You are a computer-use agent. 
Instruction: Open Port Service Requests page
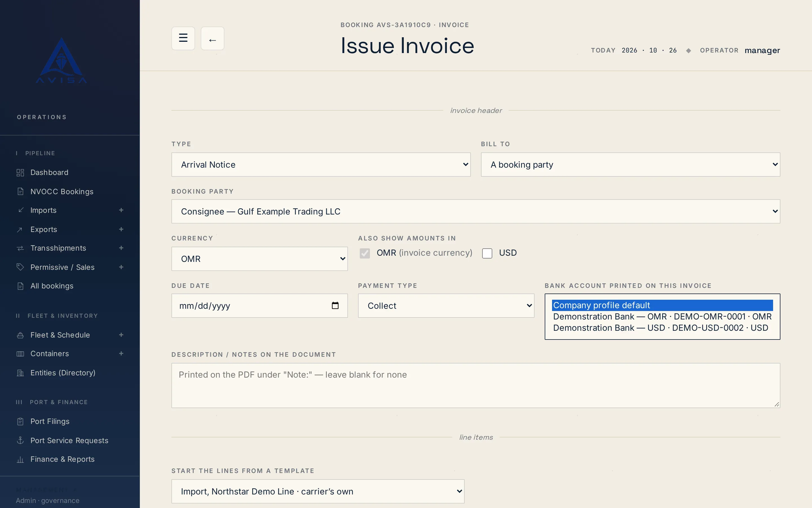(x=70, y=441)
